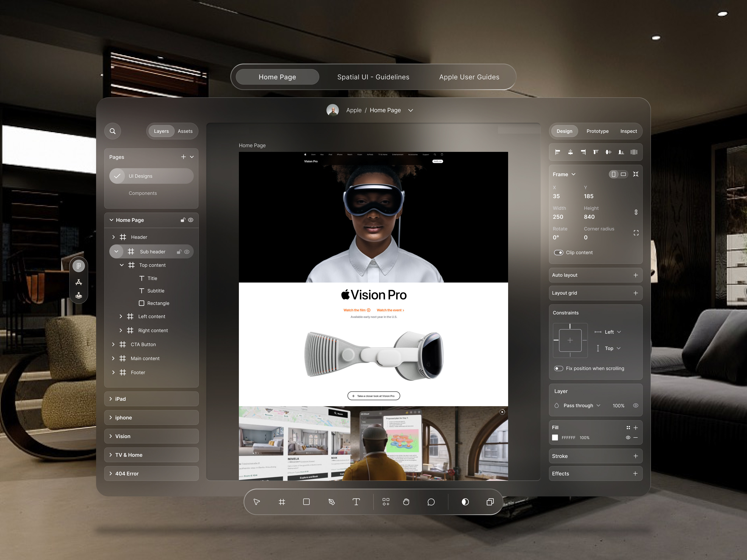Open the Figma app in side dock
The image size is (747, 560).
pyautogui.click(x=79, y=266)
